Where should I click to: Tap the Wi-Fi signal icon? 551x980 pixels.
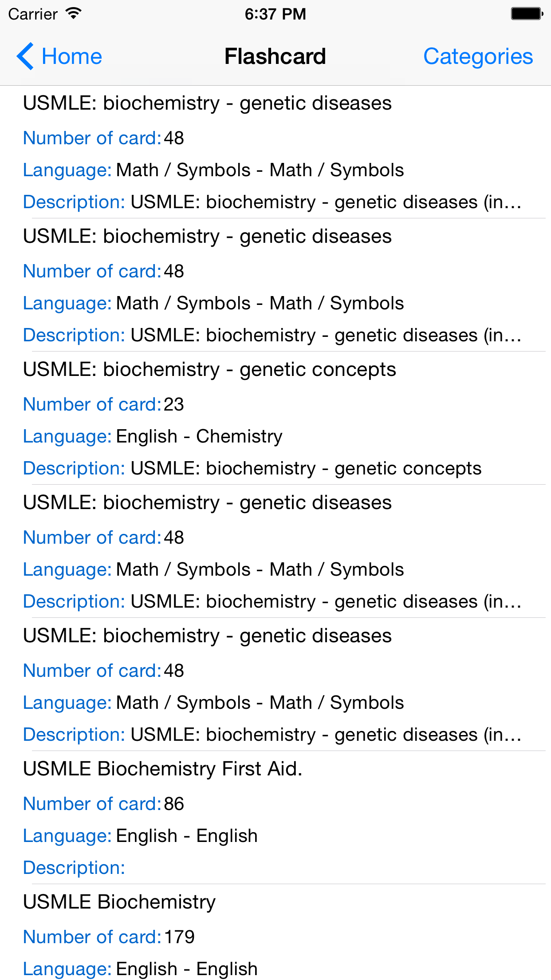(x=74, y=14)
